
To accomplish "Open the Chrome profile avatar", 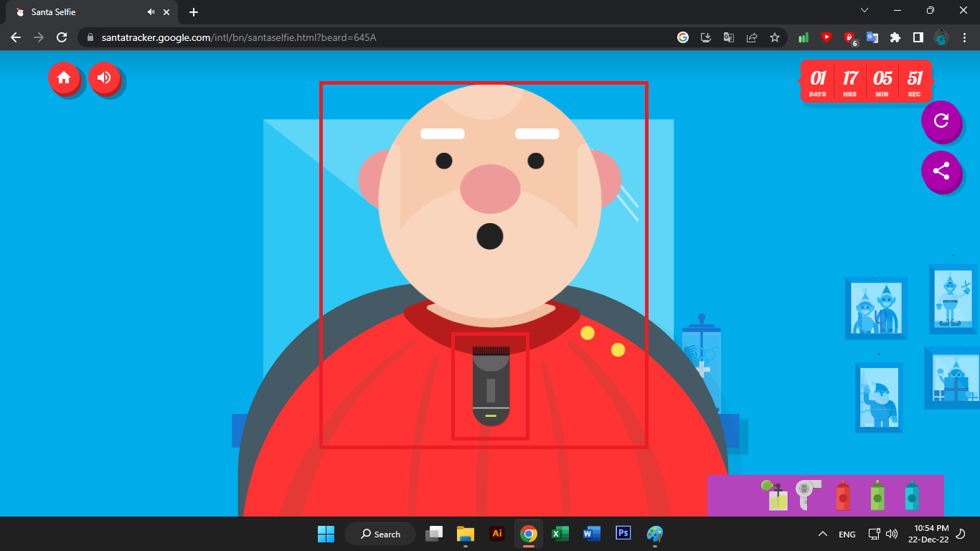I will click(941, 37).
